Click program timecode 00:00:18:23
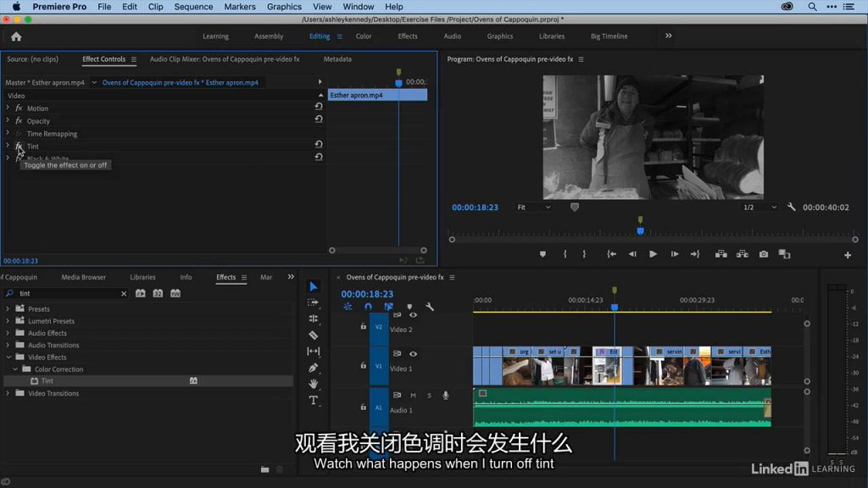 point(475,208)
